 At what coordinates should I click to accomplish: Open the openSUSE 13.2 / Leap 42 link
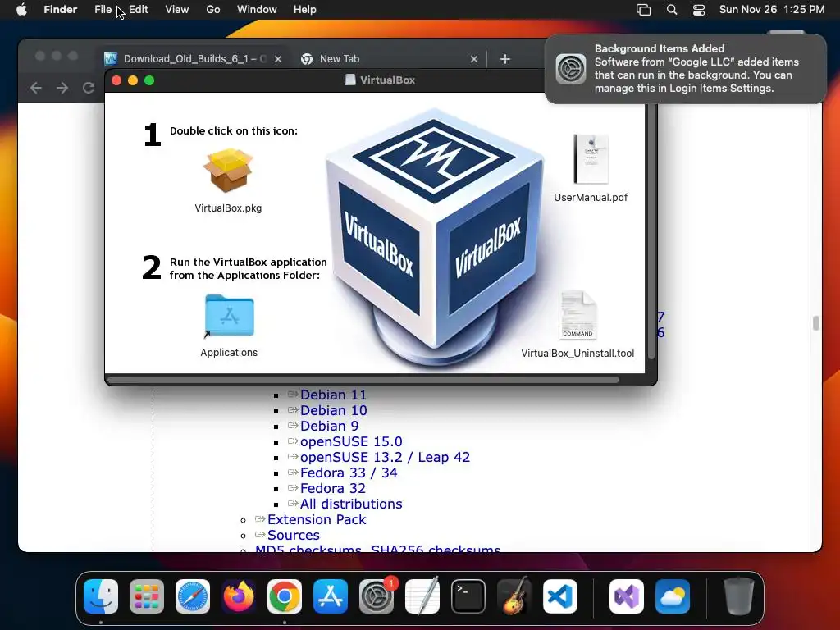pyautogui.click(x=385, y=457)
